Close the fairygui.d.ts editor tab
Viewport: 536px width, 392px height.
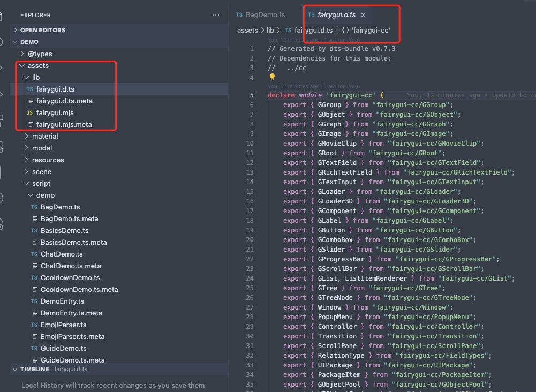click(x=364, y=15)
